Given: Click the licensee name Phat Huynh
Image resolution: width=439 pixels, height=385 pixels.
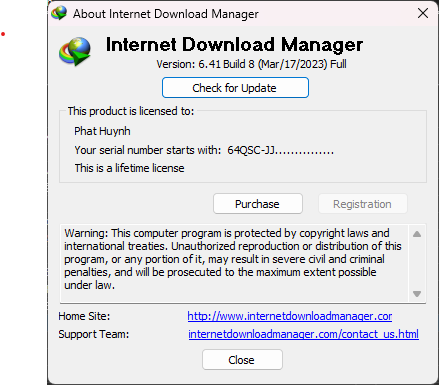Looking at the screenshot, I should 102,131.
